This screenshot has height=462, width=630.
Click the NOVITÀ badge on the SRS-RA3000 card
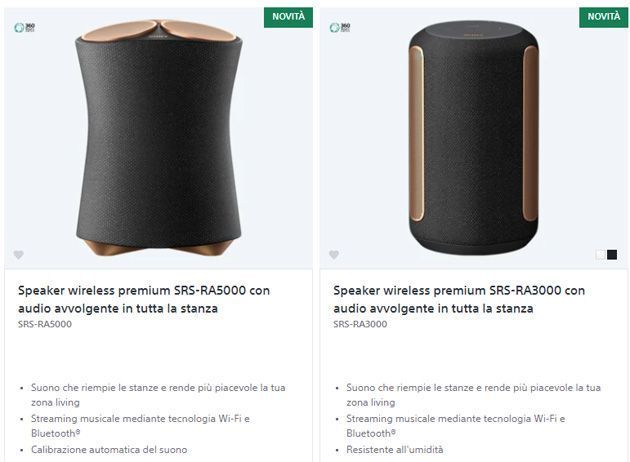pyautogui.click(x=603, y=17)
